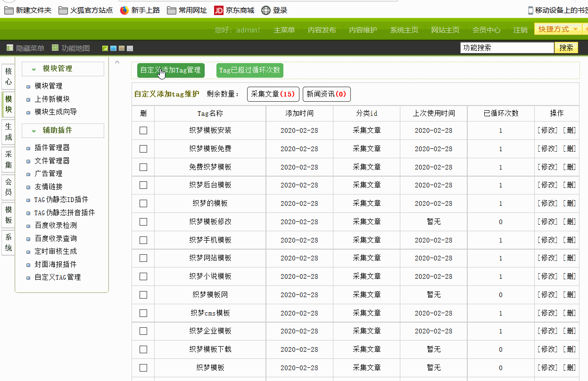Screen dimensions: 588x381
Task: Click the 隐藏菜单 hide-menu icon
Action: [8, 47]
